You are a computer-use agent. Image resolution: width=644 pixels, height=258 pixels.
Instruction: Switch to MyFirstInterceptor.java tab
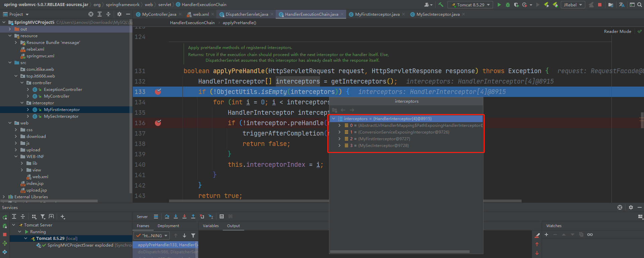pyautogui.click(x=377, y=14)
